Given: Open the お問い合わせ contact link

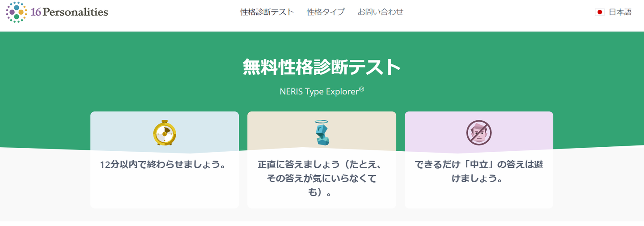Looking at the screenshot, I should pos(380,12).
